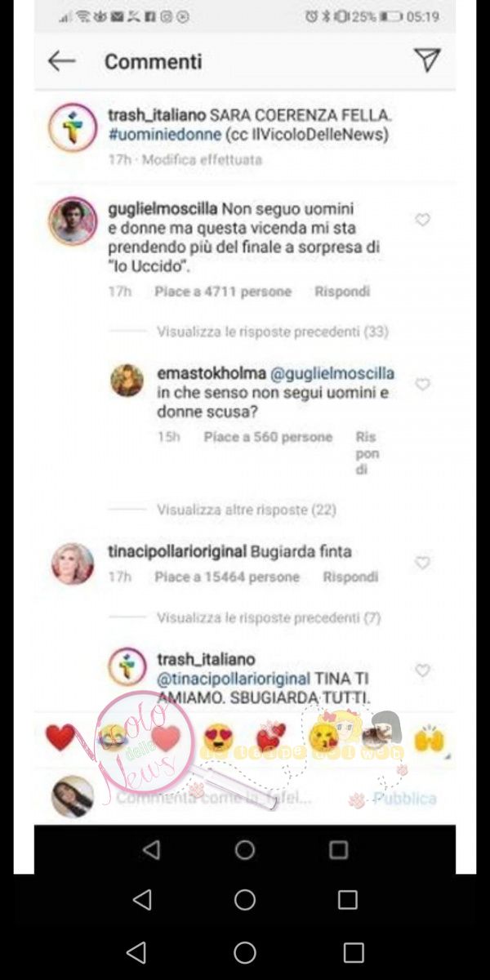
Task: Tap the back arrow next to Commenti
Action: pos(61,61)
